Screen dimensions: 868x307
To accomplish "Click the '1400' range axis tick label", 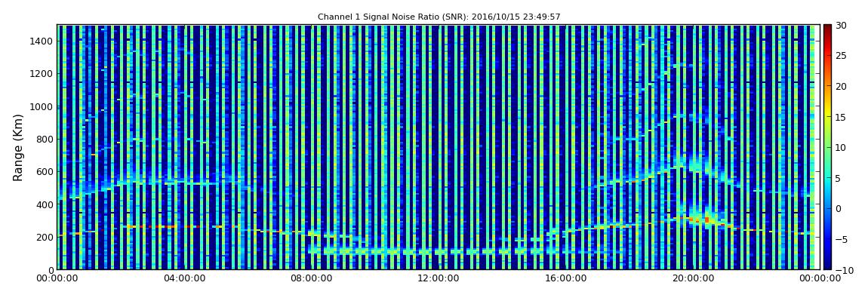I will [41, 41].
